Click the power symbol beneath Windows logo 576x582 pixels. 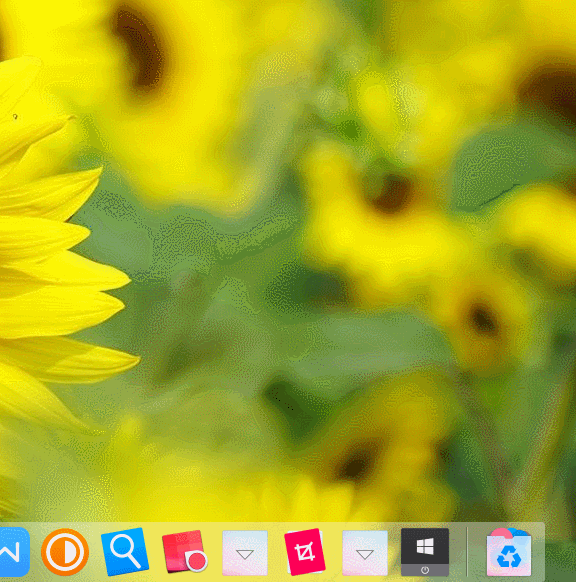coord(425,570)
